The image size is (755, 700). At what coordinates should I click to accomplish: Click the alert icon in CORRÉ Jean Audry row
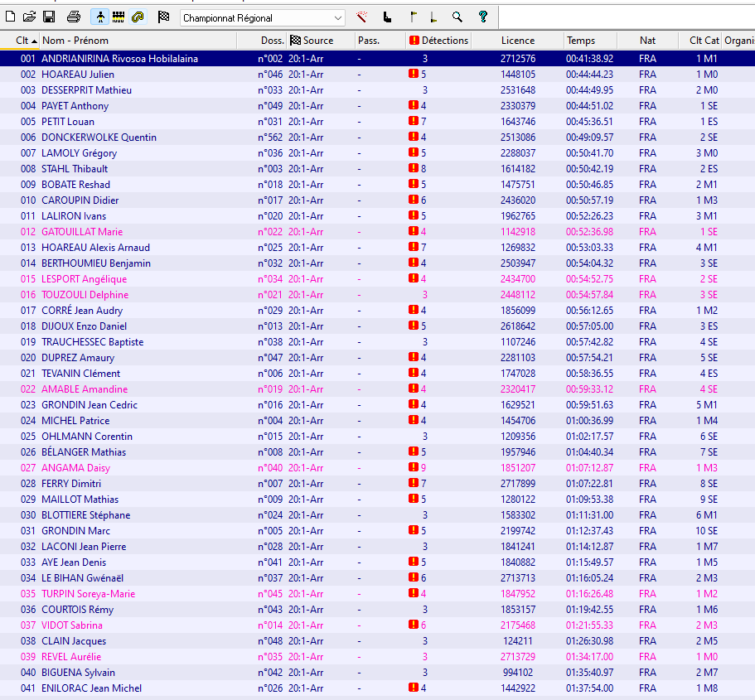(413, 310)
